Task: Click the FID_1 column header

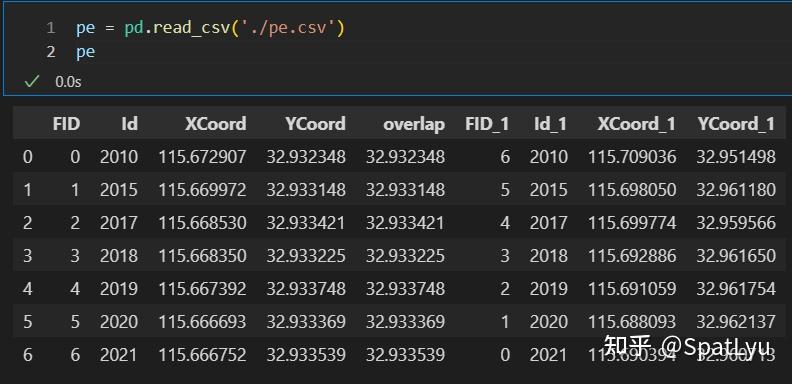Action: point(487,124)
